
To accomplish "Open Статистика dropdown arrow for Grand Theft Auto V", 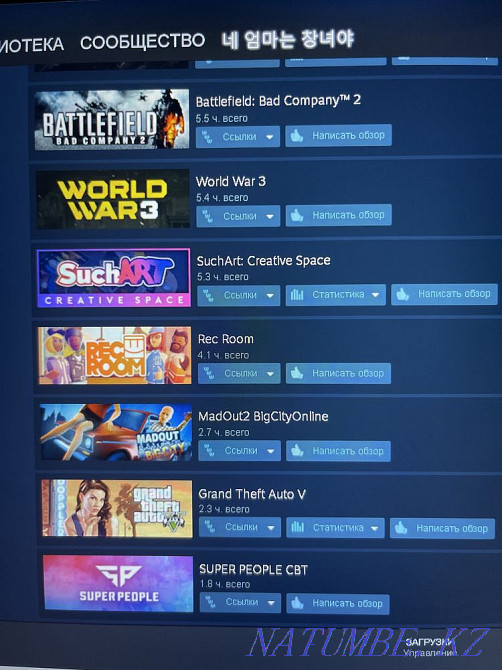I will 375,528.
